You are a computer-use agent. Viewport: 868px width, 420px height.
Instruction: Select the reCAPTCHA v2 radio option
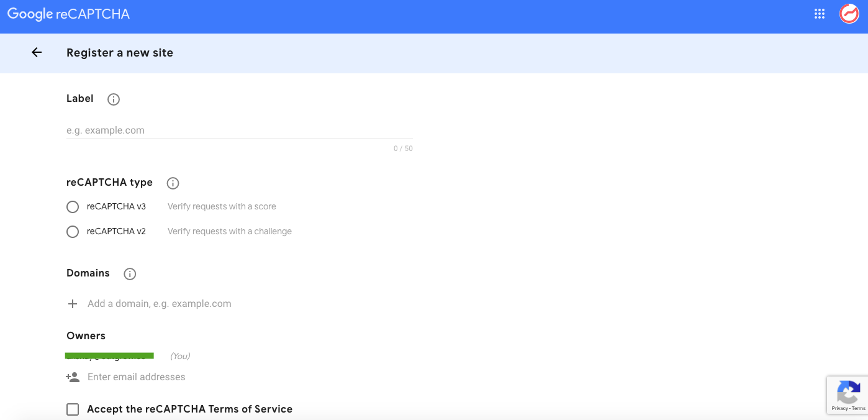click(73, 232)
